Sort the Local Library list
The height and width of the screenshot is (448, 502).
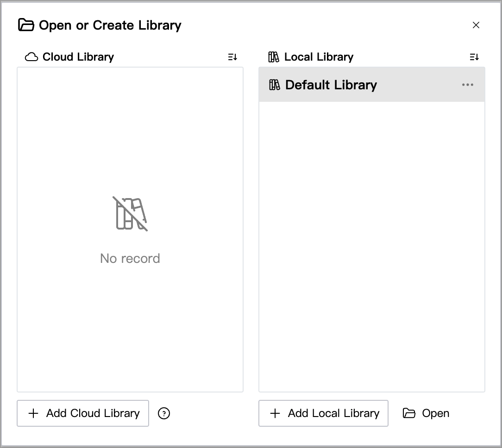point(474,57)
